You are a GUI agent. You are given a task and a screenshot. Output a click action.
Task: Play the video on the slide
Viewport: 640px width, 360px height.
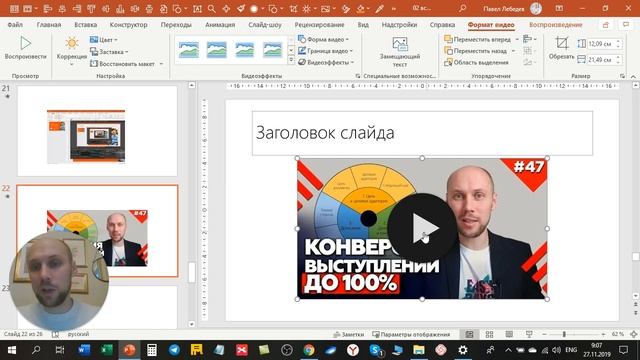(x=422, y=228)
